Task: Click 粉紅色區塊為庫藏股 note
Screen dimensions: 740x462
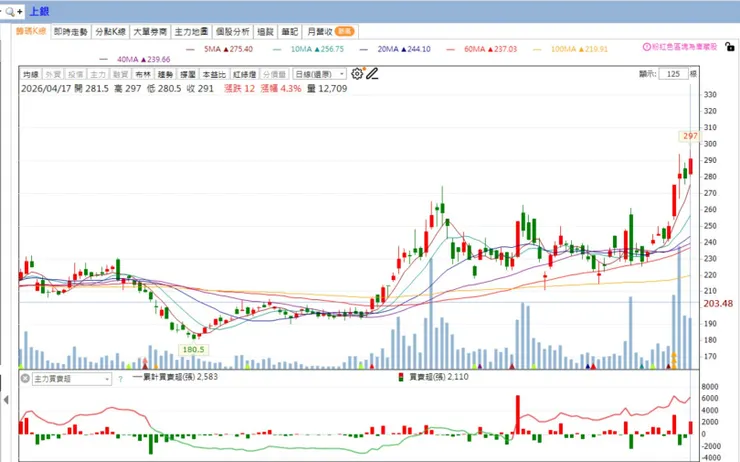Action: (684, 47)
